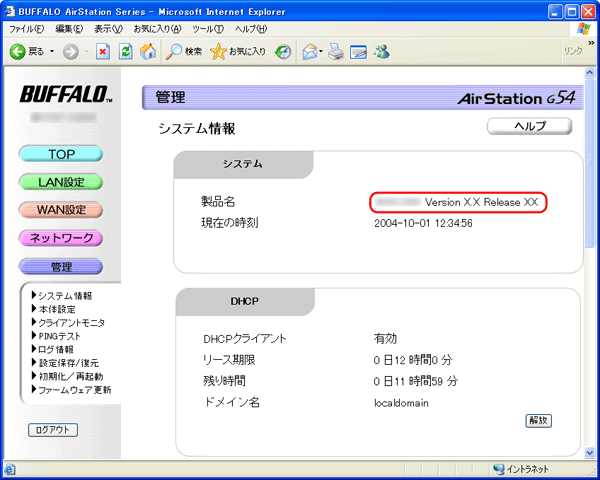Click the ログアウト button
The image size is (600, 480).
tap(53, 430)
